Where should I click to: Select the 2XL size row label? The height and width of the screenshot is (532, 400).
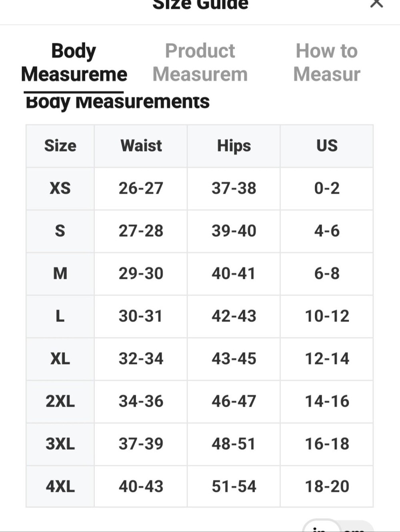pyautogui.click(x=60, y=401)
